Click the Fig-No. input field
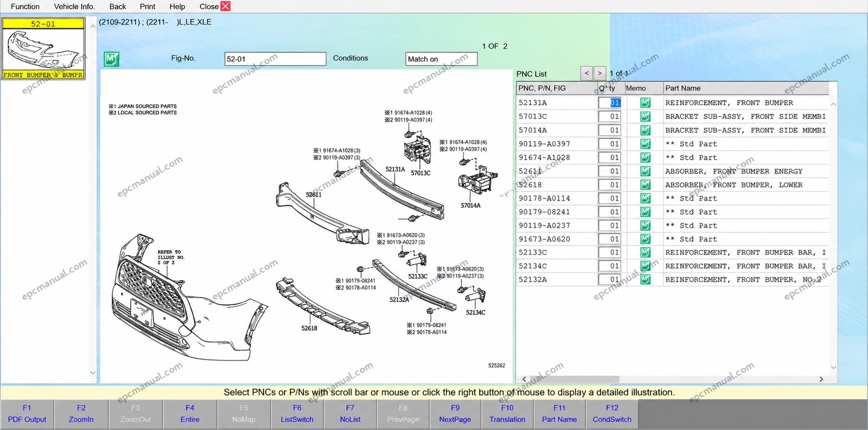This screenshot has height=430, width=868. tap(275, 59)
